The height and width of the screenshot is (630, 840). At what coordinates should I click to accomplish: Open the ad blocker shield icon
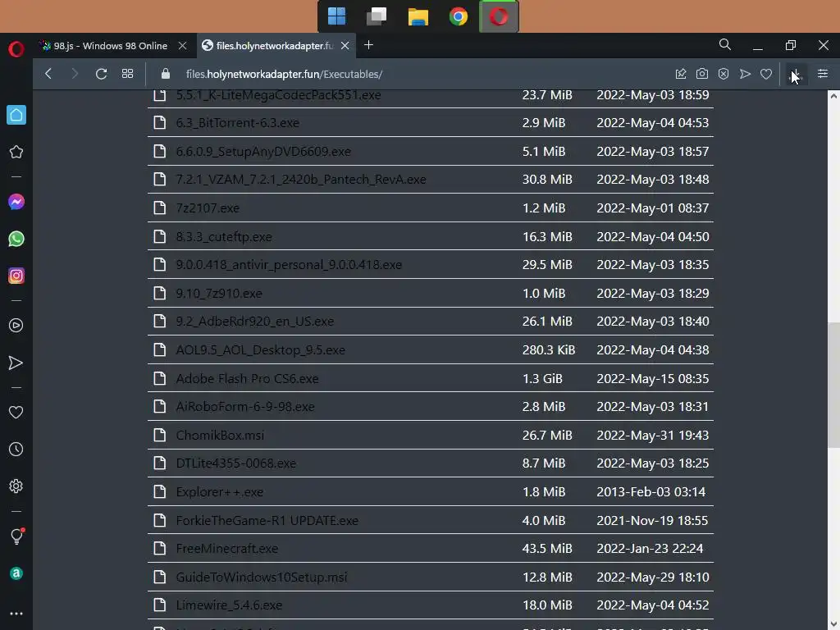(x=724, y=73)
